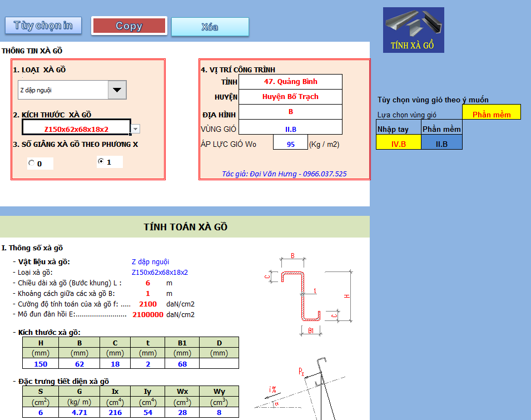
Task: Click the Z-section profile diagram
Action: 309,294
